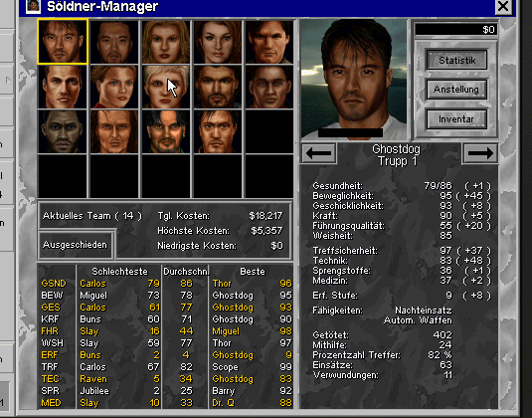Screen dimensions: 532x418
Task: Click 'Buns' in the KRF row
Action: pos(90,319)
